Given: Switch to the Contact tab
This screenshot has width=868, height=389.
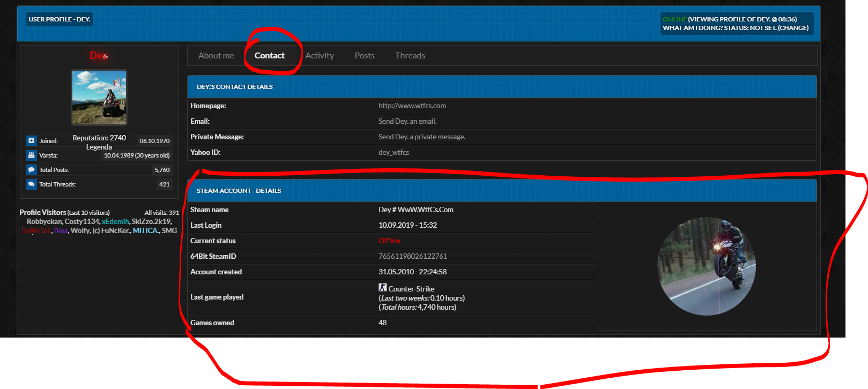Looking at the screenshot, I should (x=269, y=56).
